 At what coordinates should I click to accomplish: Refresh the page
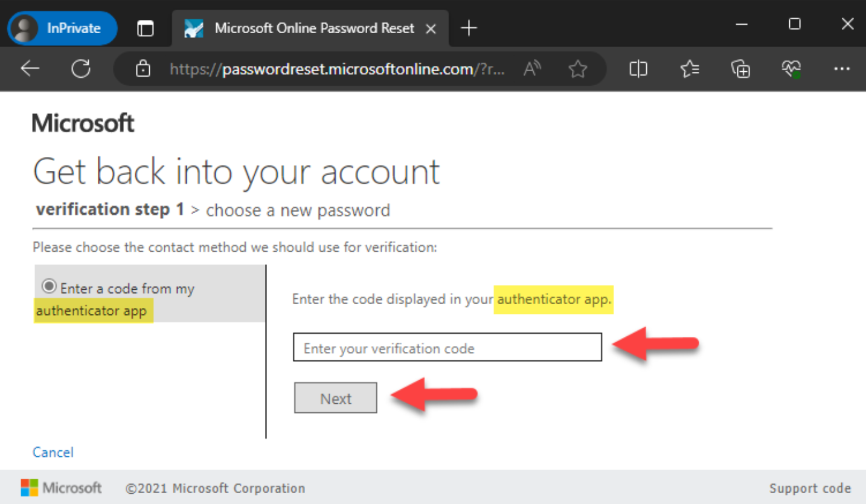(81, 69)
